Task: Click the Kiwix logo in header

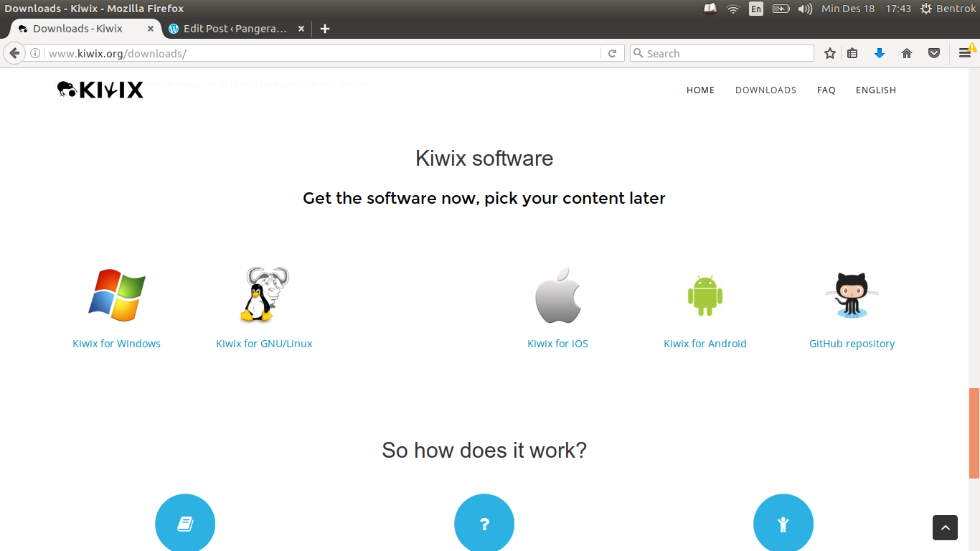Action: point(100,90)
